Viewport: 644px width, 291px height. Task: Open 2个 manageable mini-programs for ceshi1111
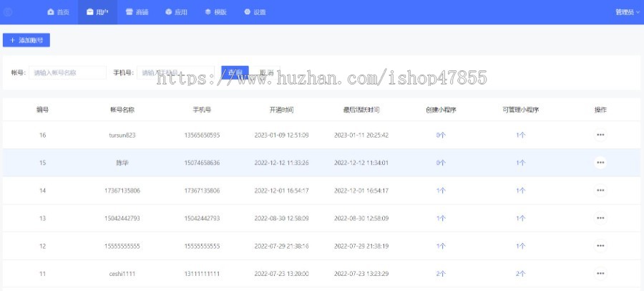click(x=520, y=273)
